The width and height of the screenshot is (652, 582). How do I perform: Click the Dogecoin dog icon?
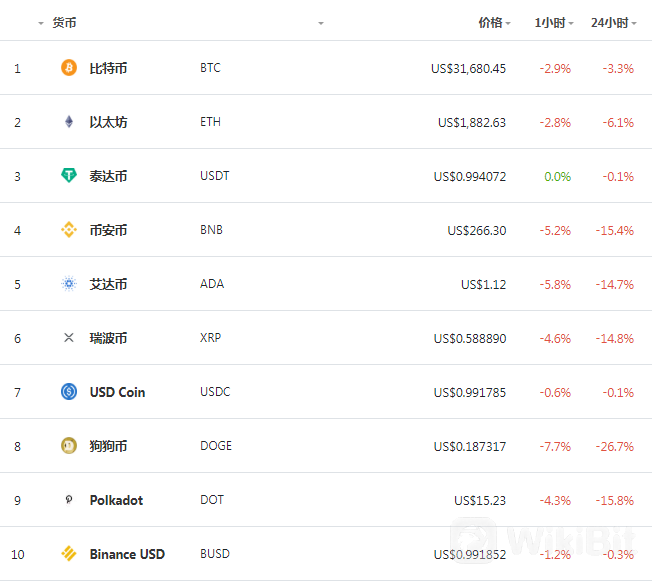[x=69, y=446]
